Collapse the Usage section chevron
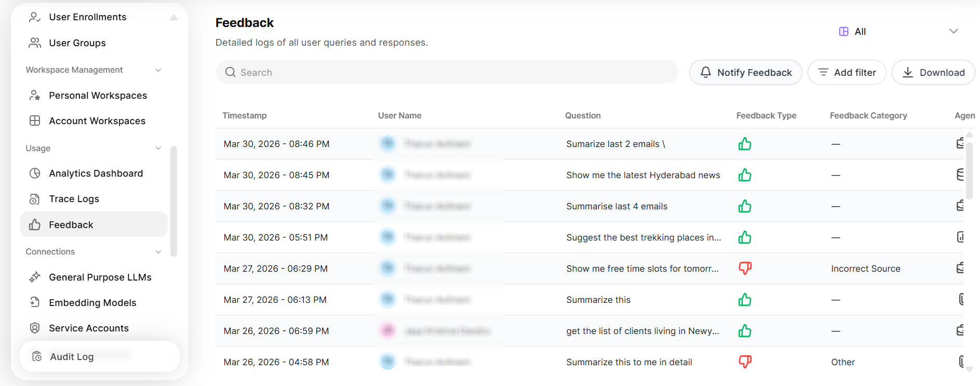Screen dimensions: 980x386 (158, 149)
